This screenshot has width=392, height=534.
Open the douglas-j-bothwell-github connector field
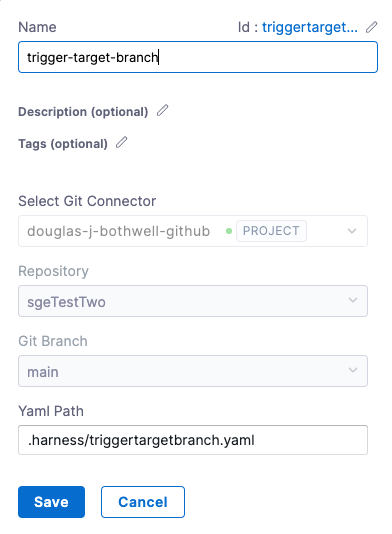click(x=193, y=231)
